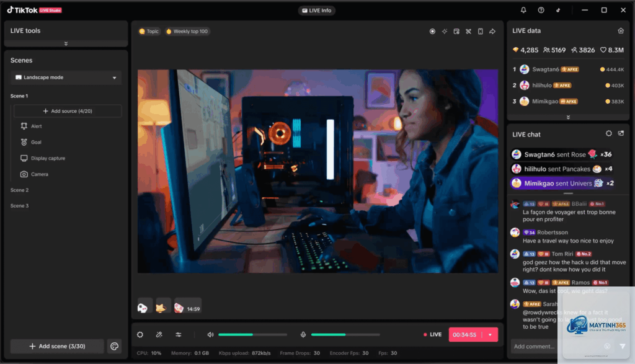
Task: Click the record circle icon above preview
Action: tap(432, 31)
